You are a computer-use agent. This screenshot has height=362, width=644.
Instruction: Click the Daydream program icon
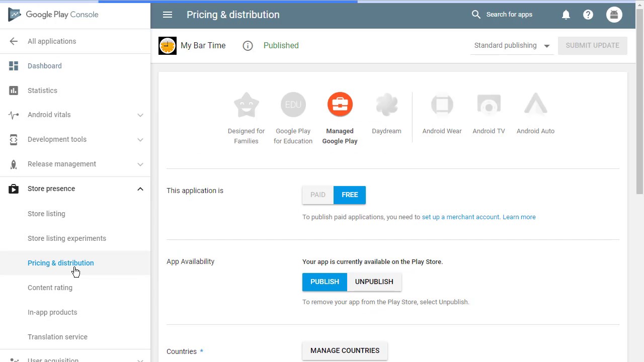tap(386, 105)
